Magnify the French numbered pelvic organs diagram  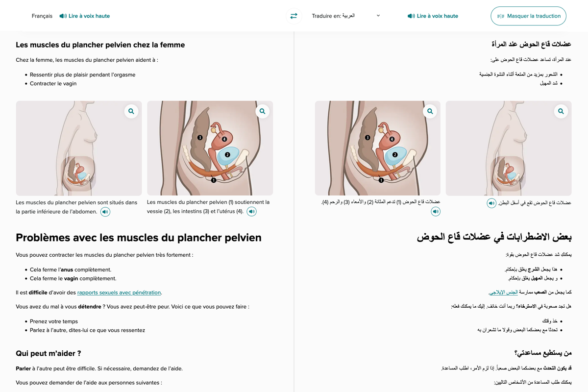pos(262,111)
